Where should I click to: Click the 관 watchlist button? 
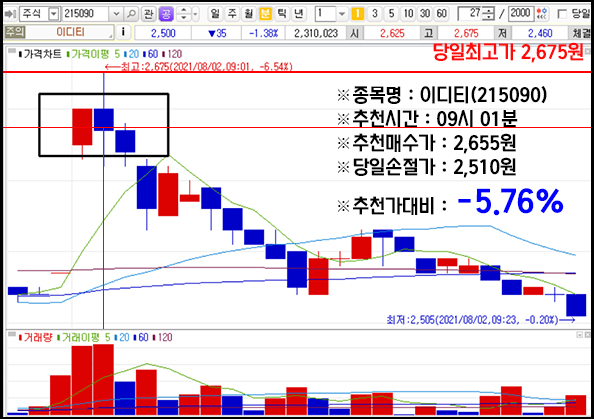[x=148, y=14]
